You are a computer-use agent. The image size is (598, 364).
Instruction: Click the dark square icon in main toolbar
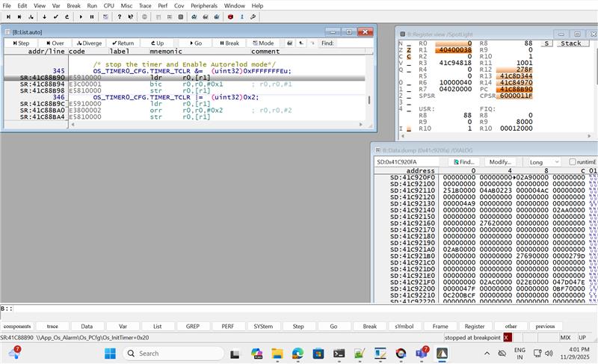click(x=181, y=16)
